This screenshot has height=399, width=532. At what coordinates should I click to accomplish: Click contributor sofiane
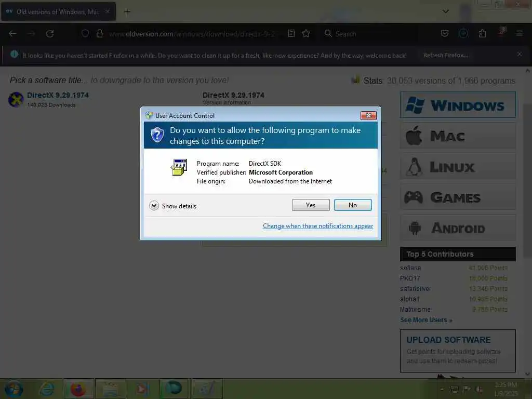pyautogui.click(x=410, y=268)
